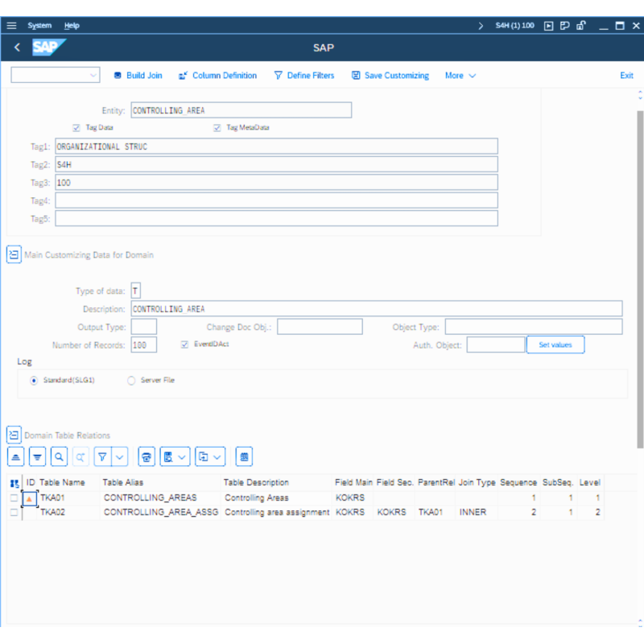Click the Set values button
The width and height of the screenshot is (644, 644).
(555, 345)
